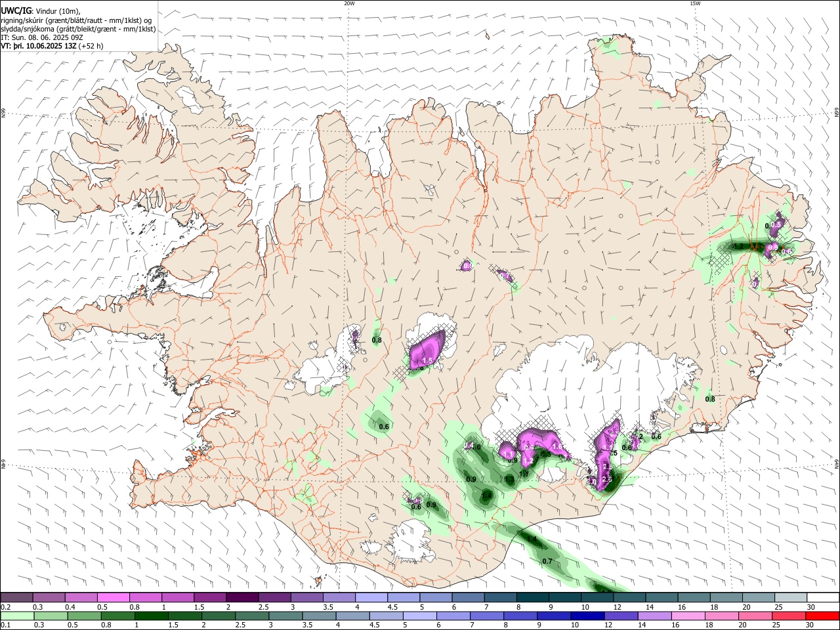Click the 'rigning/skúrir (grænt/blátt/rautt' legend description line
840x630 pixels.
click(76, 20)
